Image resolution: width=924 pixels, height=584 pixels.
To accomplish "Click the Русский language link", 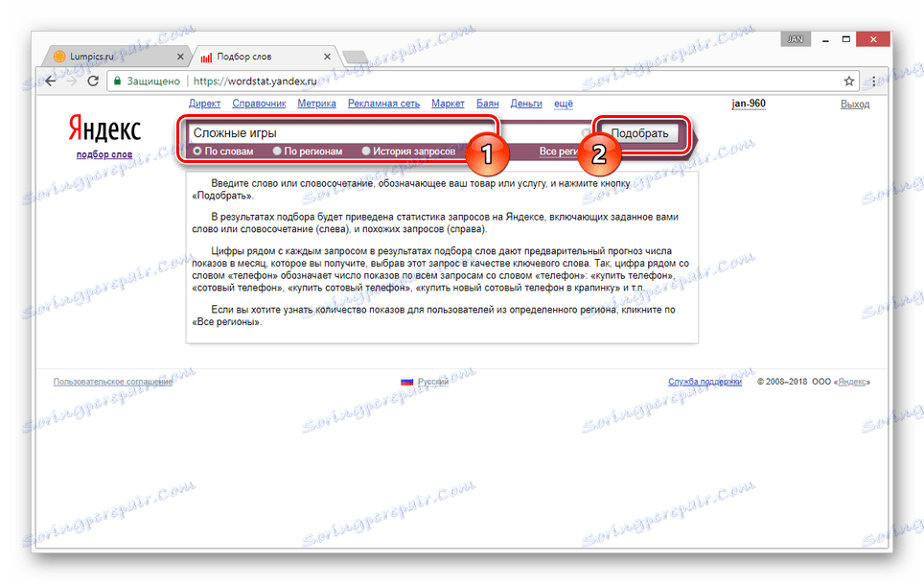I will (433, 382).
